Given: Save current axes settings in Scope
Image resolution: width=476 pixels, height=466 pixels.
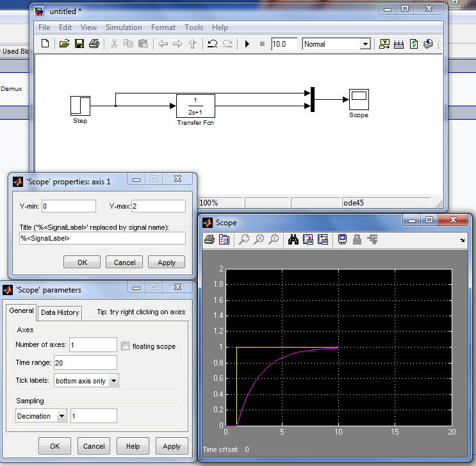Looking at the screenshot, I should pyautogui.click(x=308, y=239).
